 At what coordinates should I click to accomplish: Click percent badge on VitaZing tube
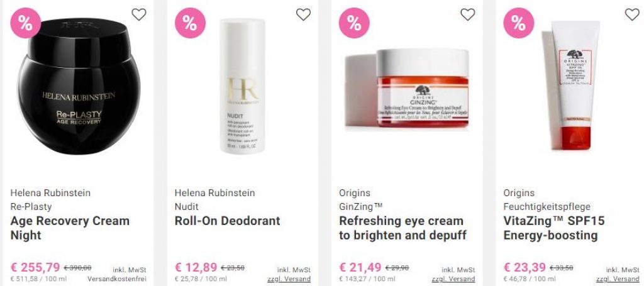[519, 23]
